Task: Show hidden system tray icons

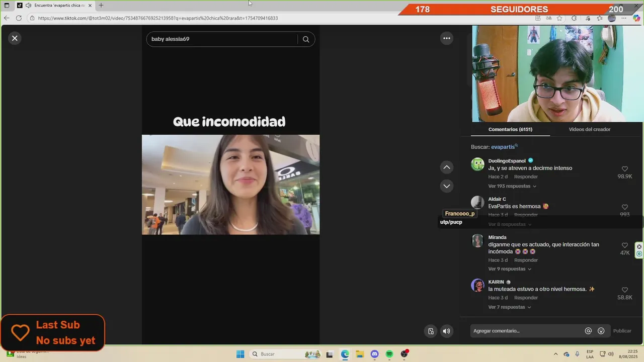Action: 555,354
